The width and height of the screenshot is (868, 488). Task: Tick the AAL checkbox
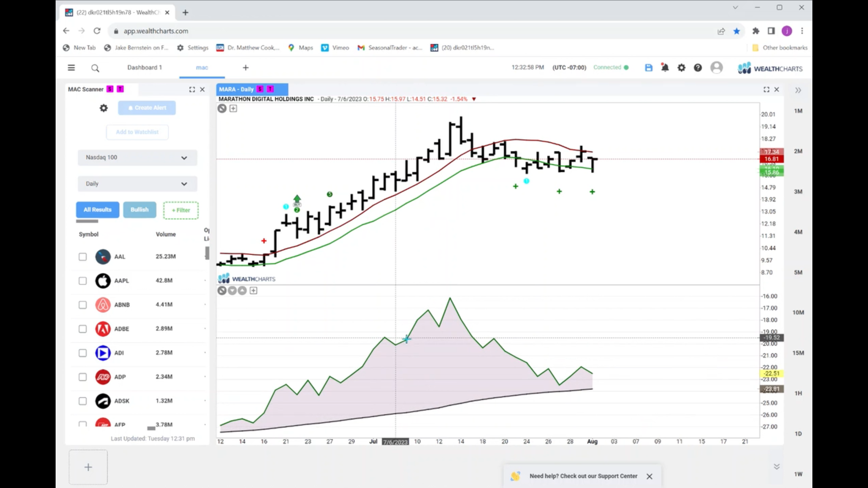pyautogui.click(x=82, y=257)
